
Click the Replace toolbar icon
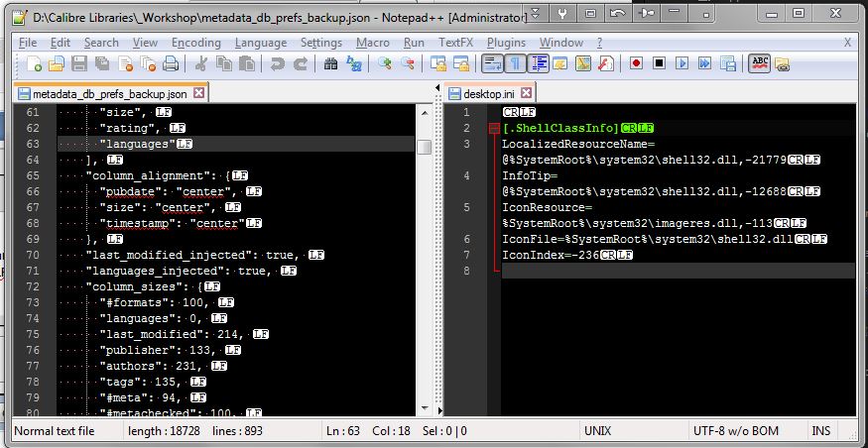tap(353, 64)
